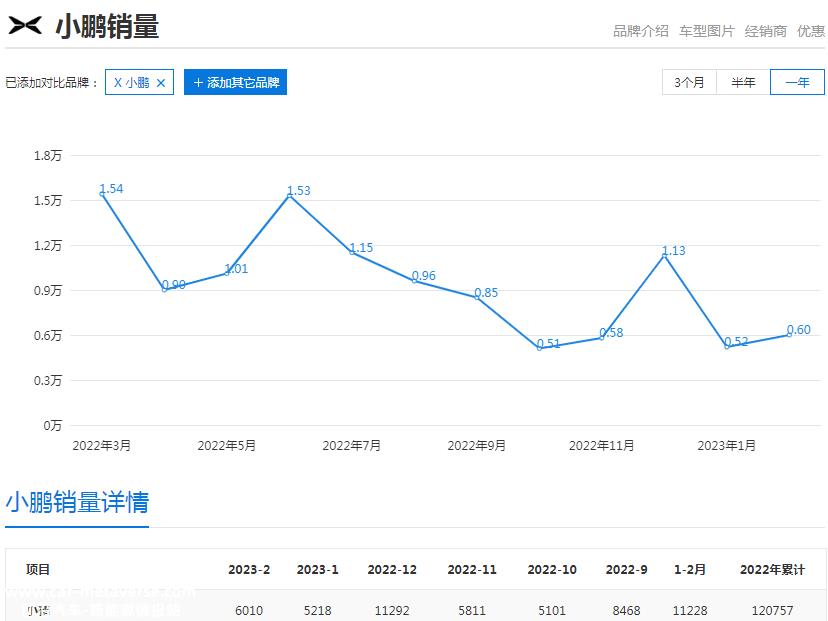The image size is (828, 621).
Task: Open the 经销商 link
Action: click(766, 31)
